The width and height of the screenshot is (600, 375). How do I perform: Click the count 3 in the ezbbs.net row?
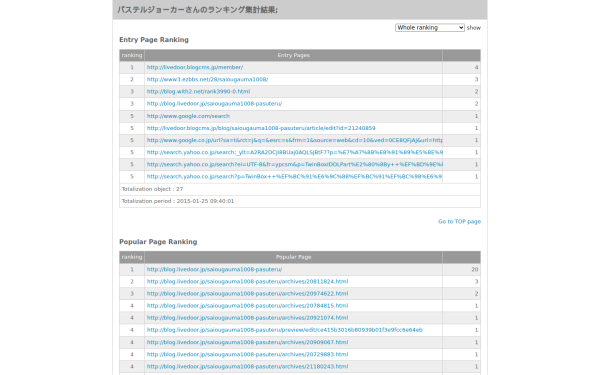[x=476, y=80]
